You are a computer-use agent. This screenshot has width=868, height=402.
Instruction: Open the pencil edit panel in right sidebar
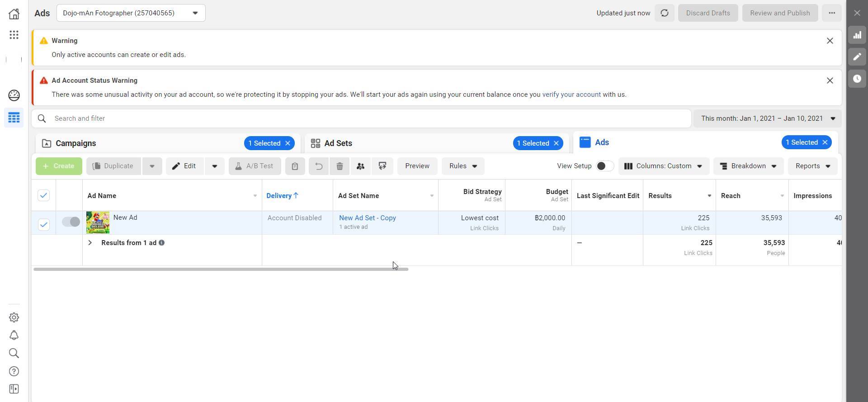pos(857,57)
